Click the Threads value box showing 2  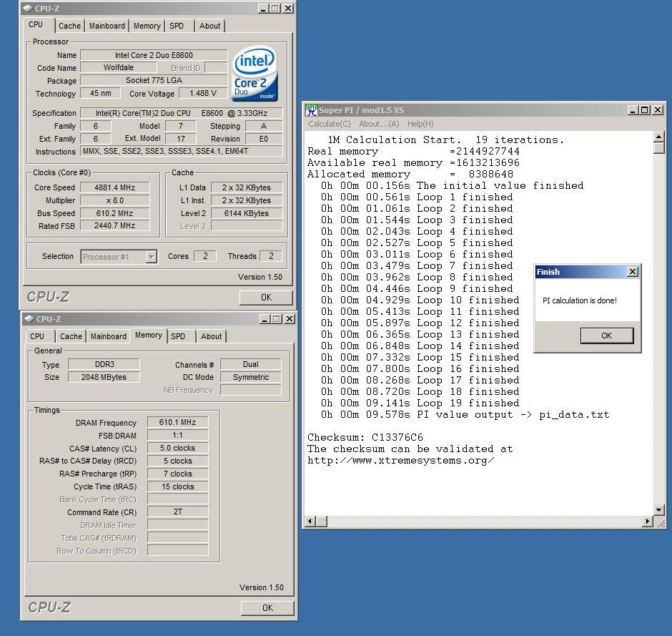(x=271, y=256)
